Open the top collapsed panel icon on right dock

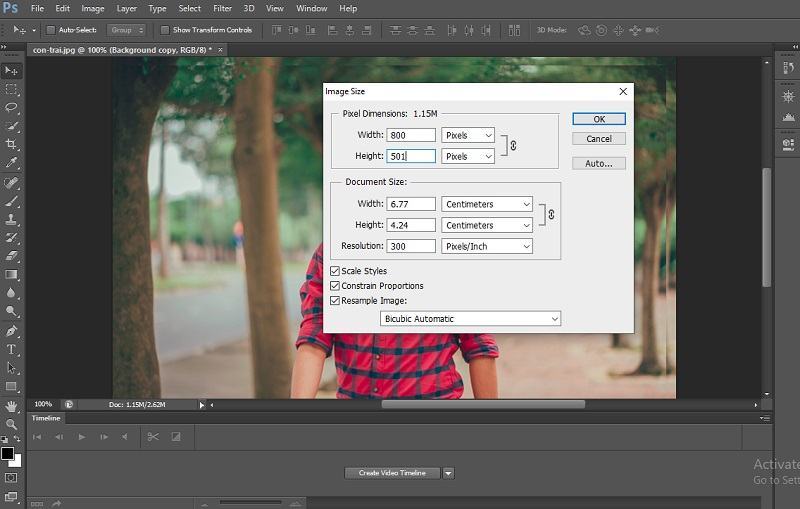[x=788, y=67]
